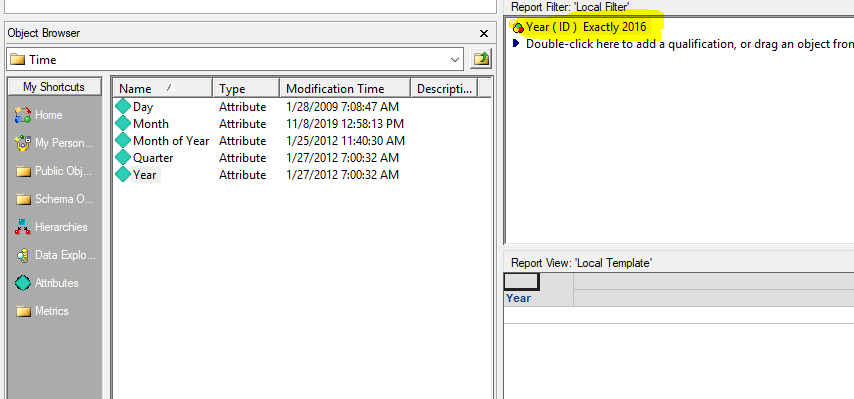Open My Personal Objects shortcut icon

pos(23,143)
